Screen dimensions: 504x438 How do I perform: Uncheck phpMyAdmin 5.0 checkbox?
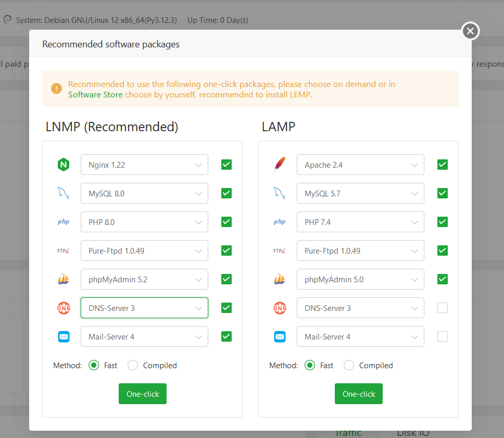point(442,279)
